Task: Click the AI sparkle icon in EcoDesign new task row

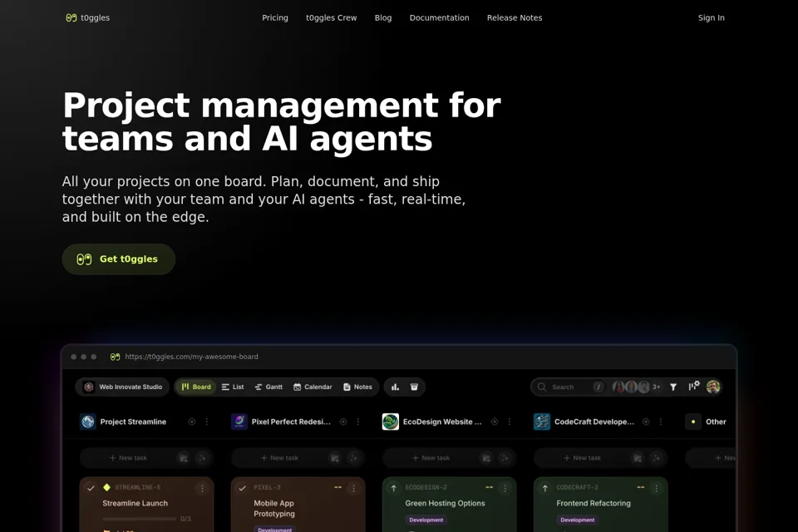Action: point(505,458)
